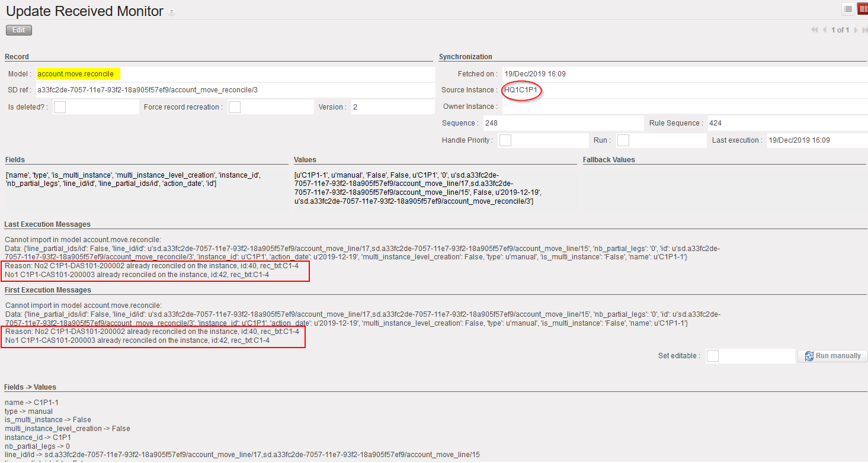Viewport: 868px width, 463px height.
Task: Click the Fetched on date field
Action: point(681,74)
